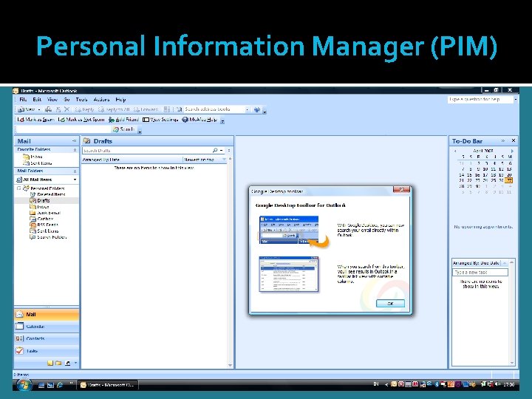The image size is (532, 399).
Task: Open the Go menu
Action: 66,100
